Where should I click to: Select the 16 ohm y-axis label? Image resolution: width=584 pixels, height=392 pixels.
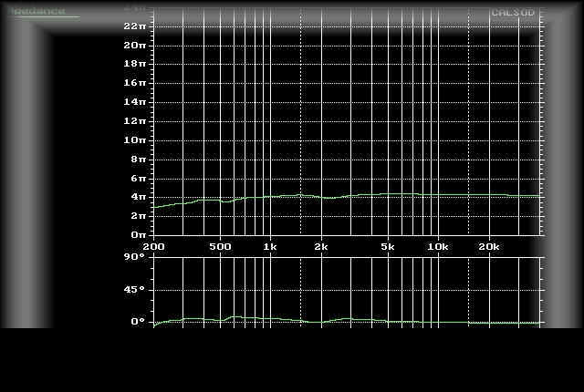click(135, 83)
